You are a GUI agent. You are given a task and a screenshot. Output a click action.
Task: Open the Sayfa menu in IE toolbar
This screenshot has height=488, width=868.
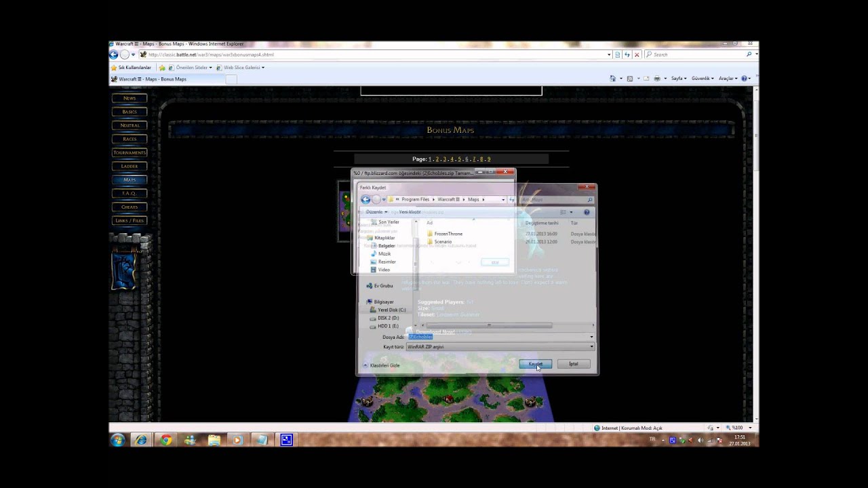click(679, 79)
